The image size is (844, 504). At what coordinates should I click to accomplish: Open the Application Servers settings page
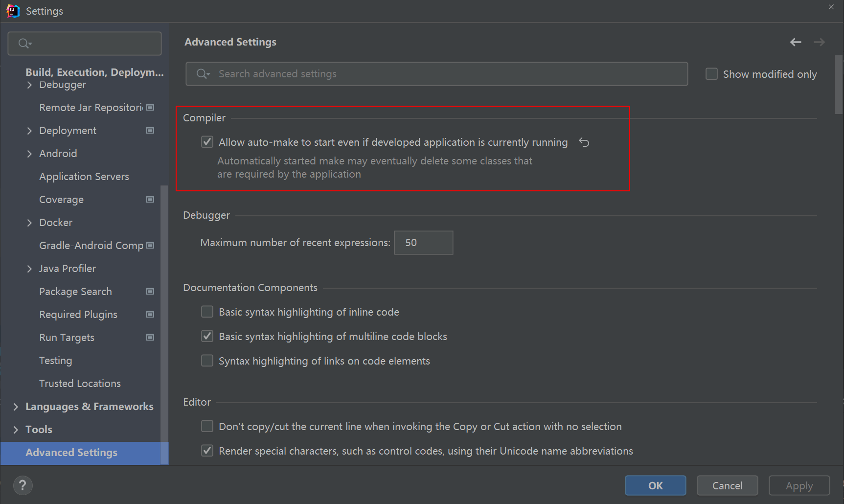click(84, 177)
